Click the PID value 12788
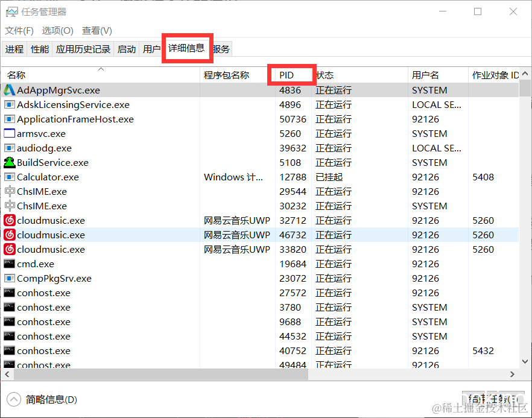This screenshot has height=418, width=532. pyautogui.click(x=293, y=177)
